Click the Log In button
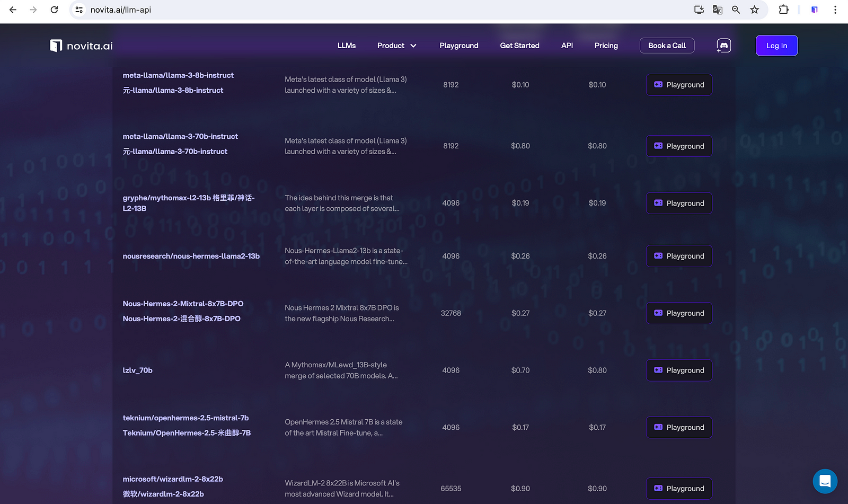 pos(777,46)
